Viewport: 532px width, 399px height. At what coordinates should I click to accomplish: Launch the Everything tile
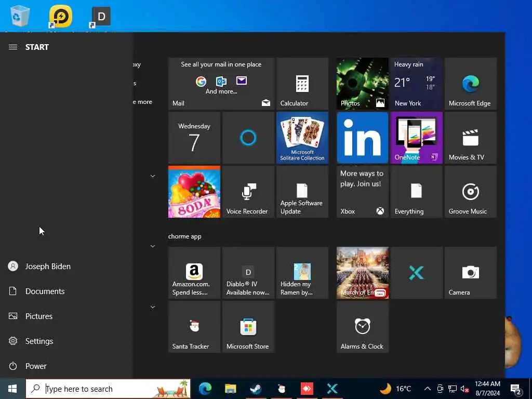(x=416, y=192)
